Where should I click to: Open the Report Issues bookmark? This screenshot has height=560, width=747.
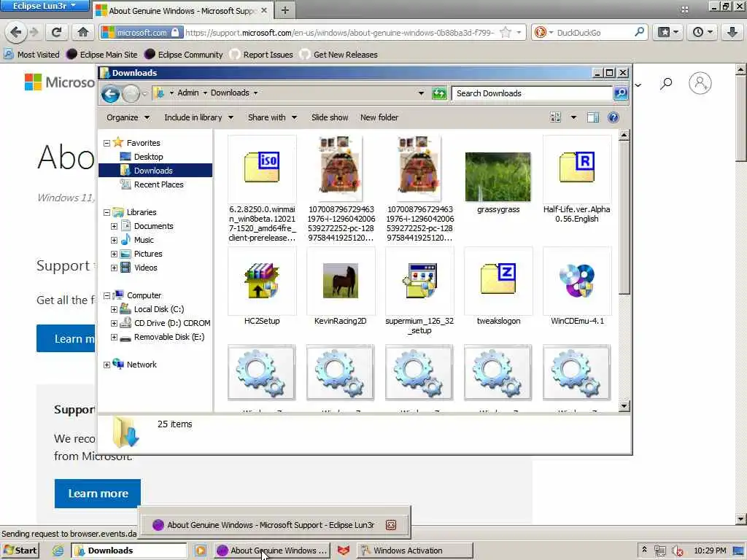262,54
